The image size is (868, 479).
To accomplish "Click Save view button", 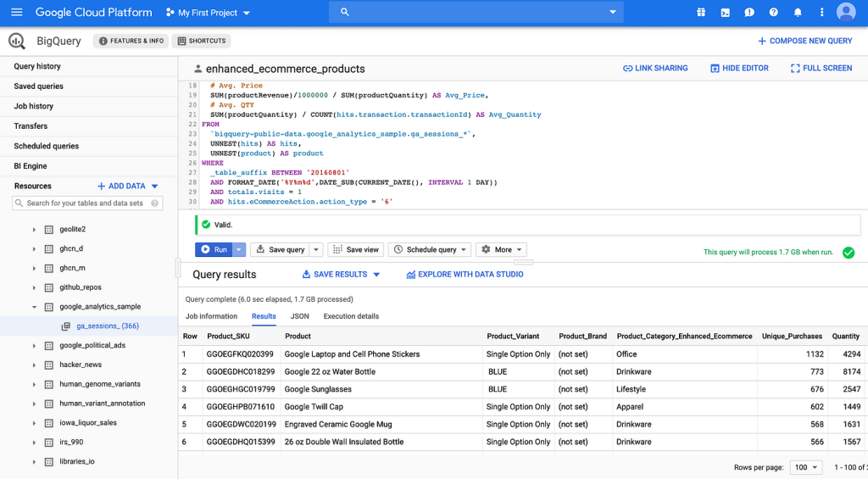I will (x=356, y=250).
